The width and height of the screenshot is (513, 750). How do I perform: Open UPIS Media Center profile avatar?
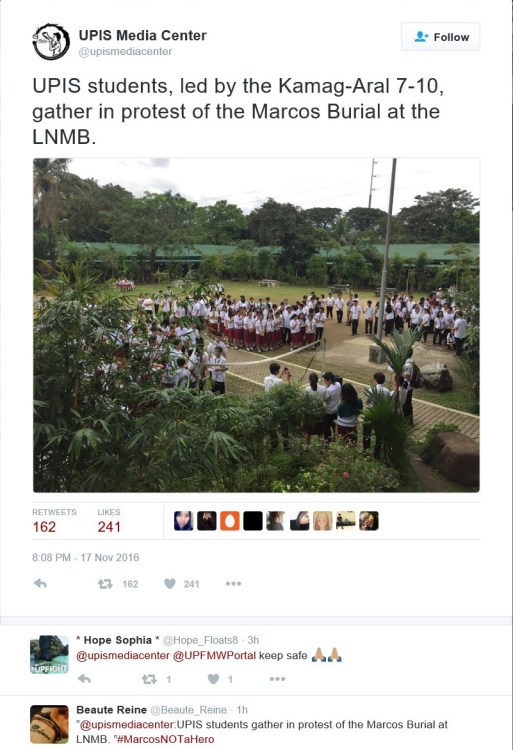pyautogui.click(x=51, y=42)
